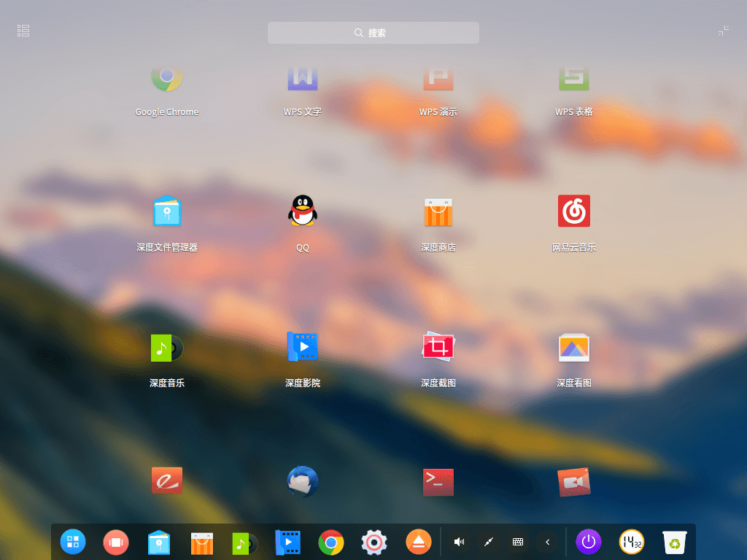Switch launcher to category list view

click(x=23, y=31)
